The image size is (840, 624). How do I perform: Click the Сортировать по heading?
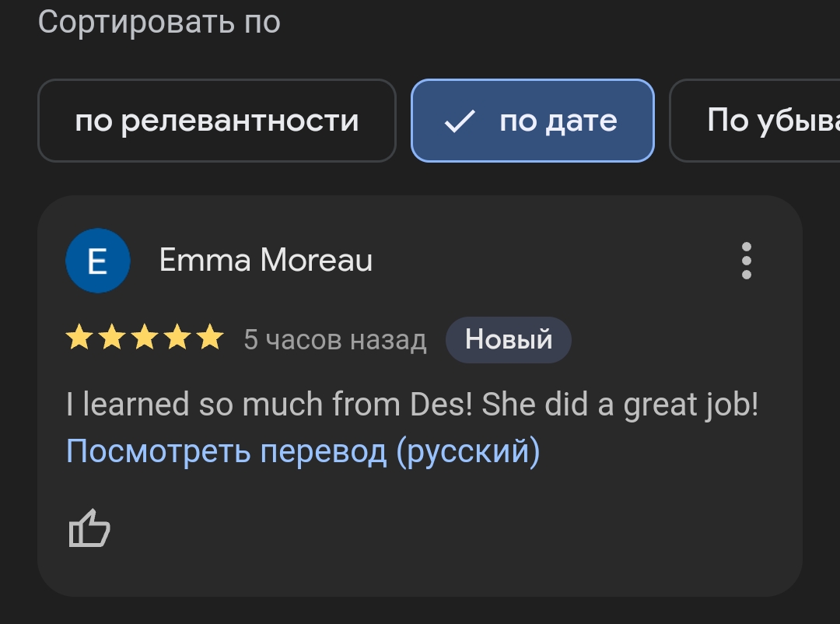[159, 22]
